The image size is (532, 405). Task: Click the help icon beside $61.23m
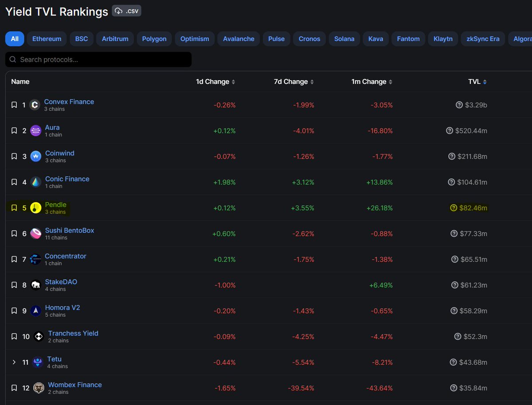click(x=455, y=285)
